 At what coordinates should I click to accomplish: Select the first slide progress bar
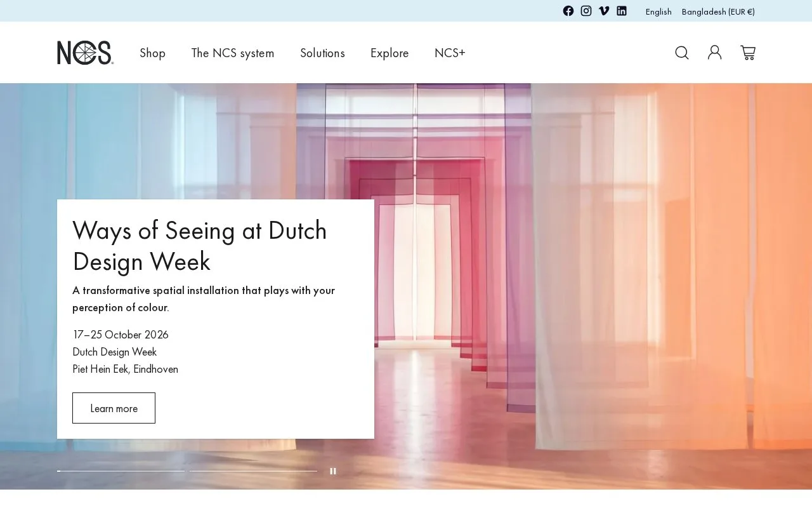tap(121, 471)
